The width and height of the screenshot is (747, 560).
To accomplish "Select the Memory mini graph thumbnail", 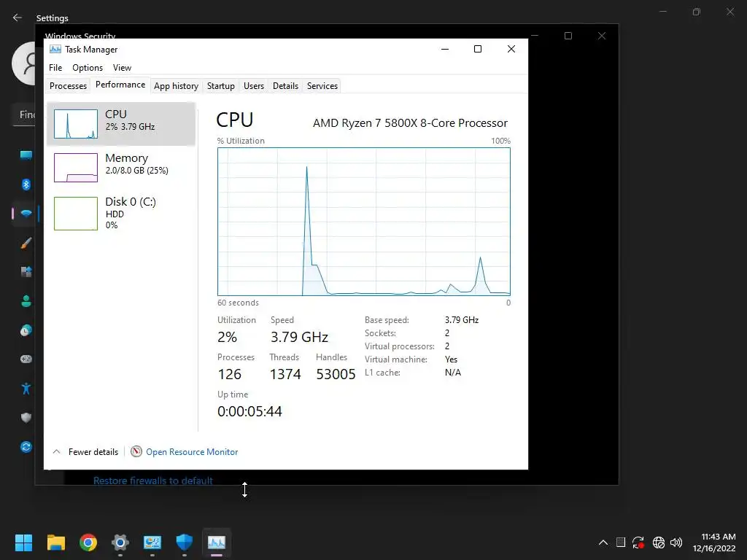I will (76, 168).
